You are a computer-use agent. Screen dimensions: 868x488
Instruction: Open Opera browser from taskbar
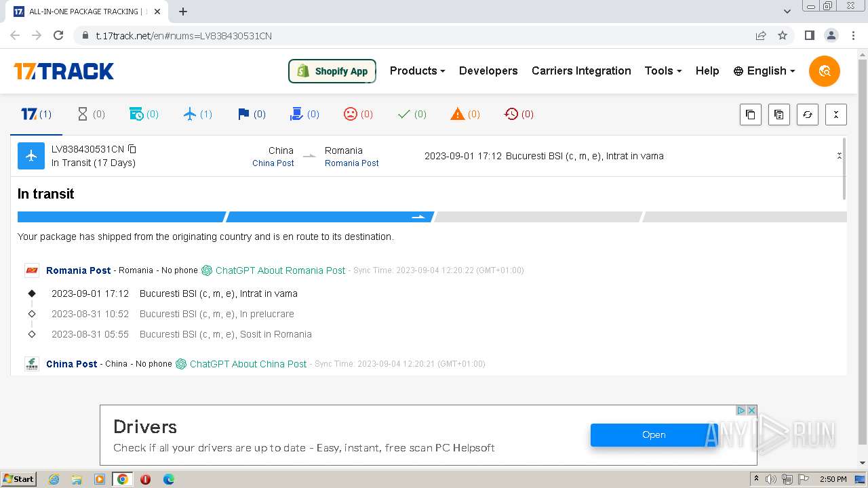coord(145,479)
